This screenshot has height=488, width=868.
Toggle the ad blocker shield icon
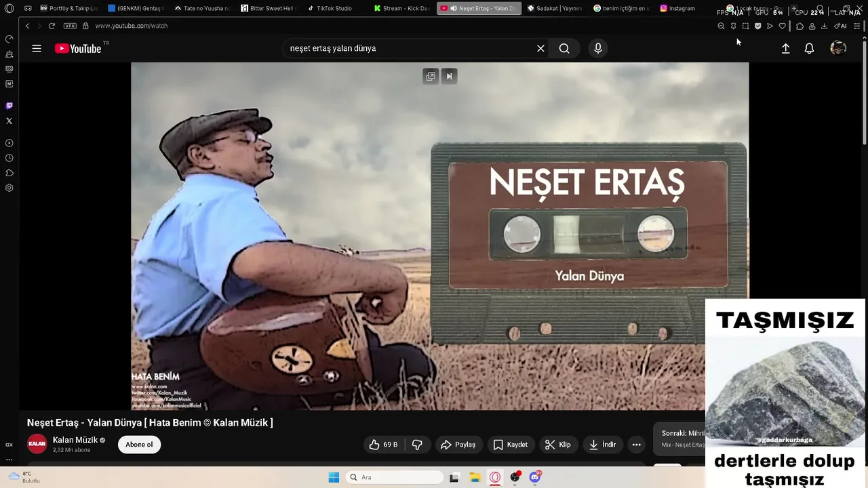pos(757,26)
